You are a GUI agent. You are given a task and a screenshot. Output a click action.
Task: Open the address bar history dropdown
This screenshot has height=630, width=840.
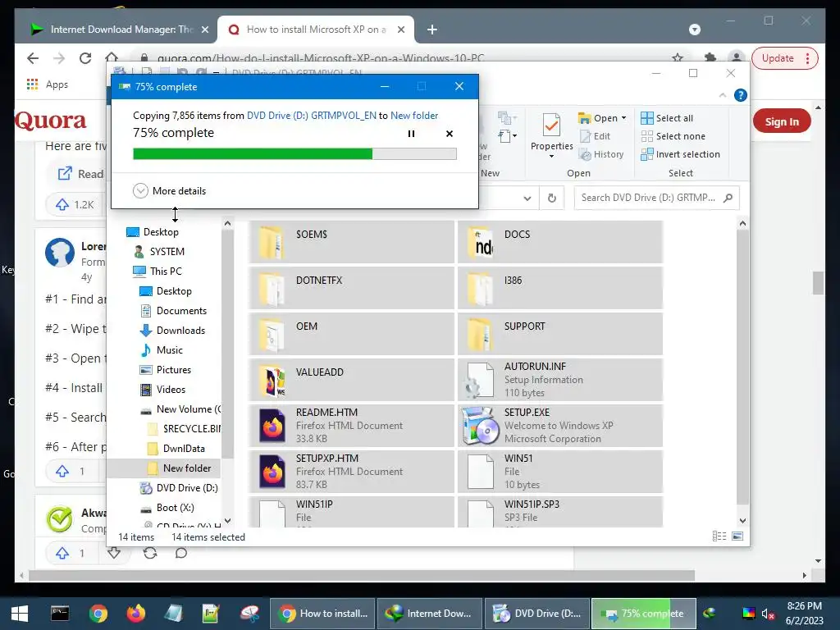[527, 199]
